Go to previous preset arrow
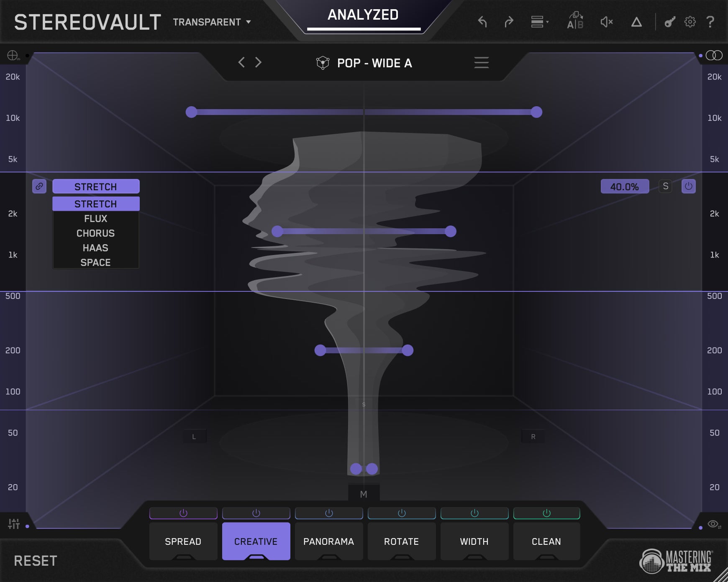728x582 pixels. tap(241, 62)
